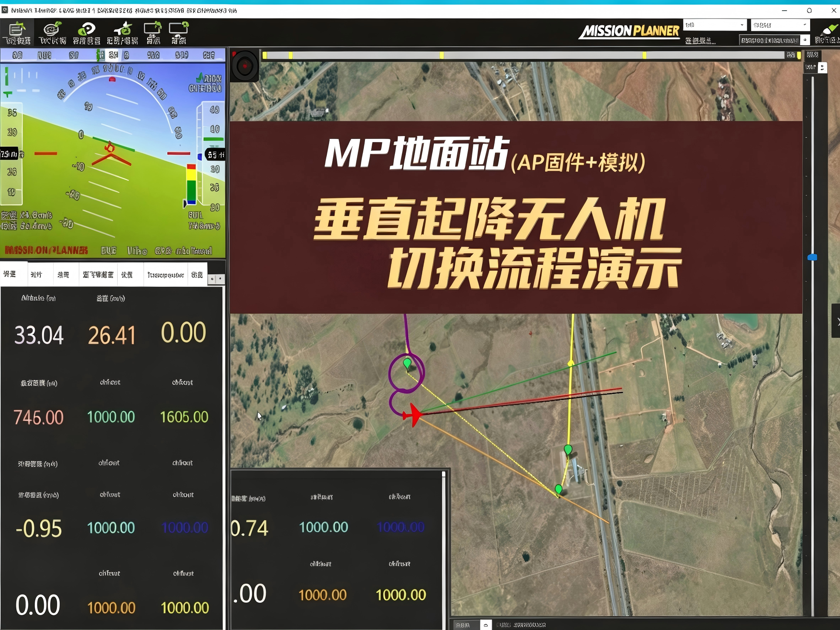Open the Help monitor icon
The width and height of the screenshot is (840, 630).
coord(178,33)
